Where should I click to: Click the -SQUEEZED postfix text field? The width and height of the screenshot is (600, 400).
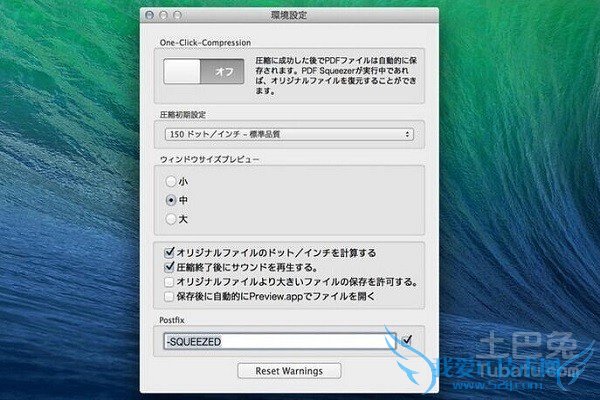pos(280,341)
